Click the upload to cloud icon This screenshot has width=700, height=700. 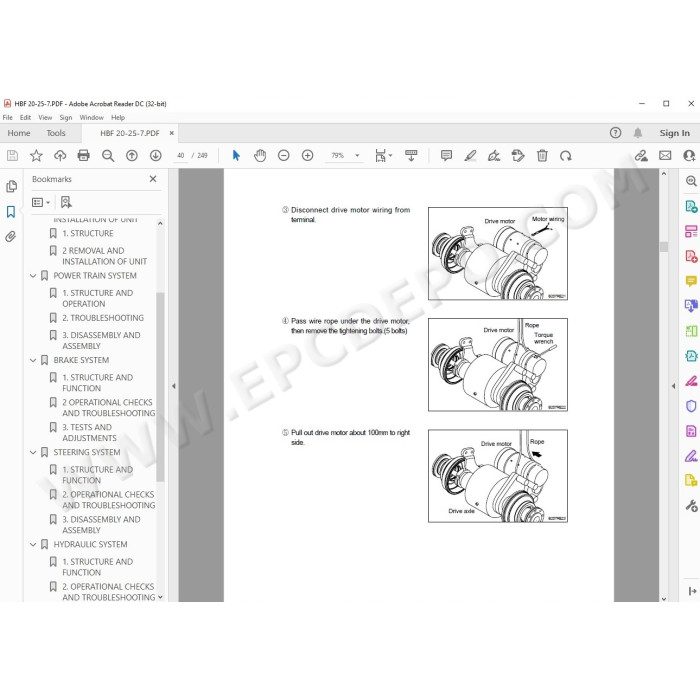tap(60, 155)
